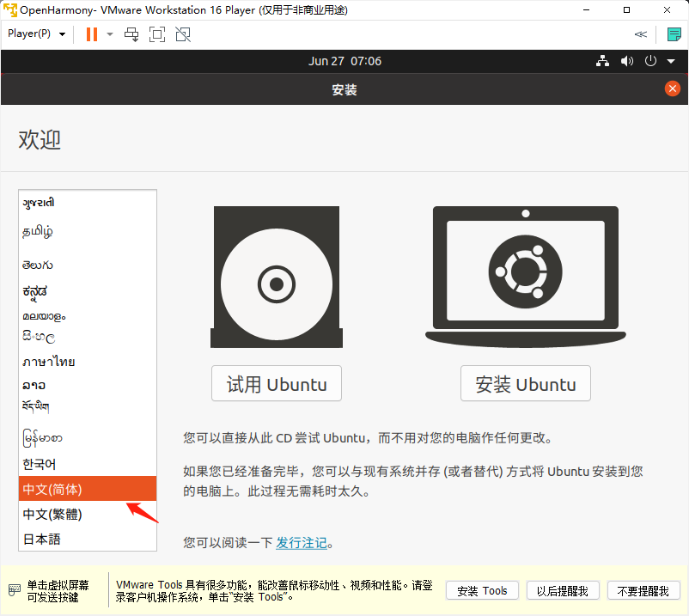This screenshot has width=689, height=616.
Task: Click the date and time clock
Action: (344, 62)
